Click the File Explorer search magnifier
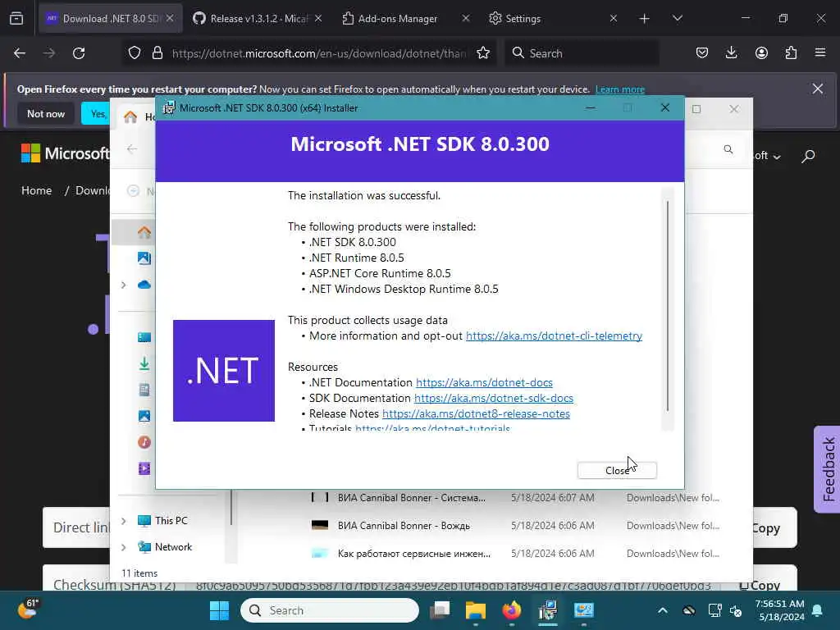 pos(728,149)
